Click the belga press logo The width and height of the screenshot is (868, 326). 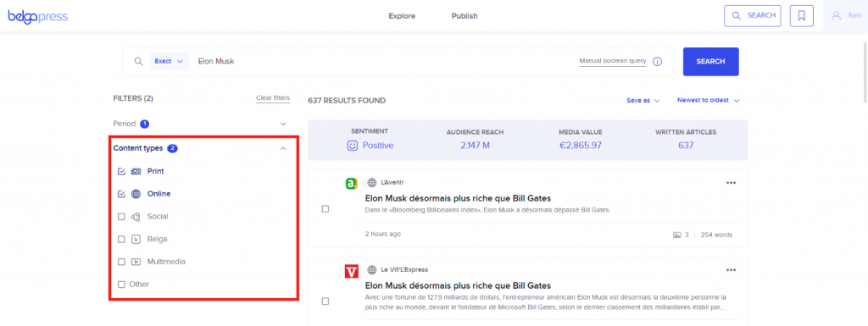[37, 17]
